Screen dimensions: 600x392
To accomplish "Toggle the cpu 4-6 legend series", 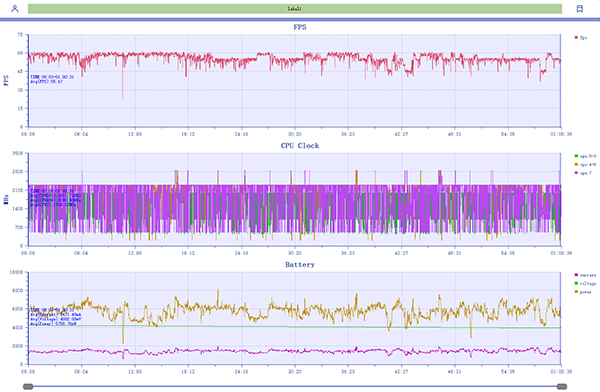I will [x=585, y=165].
